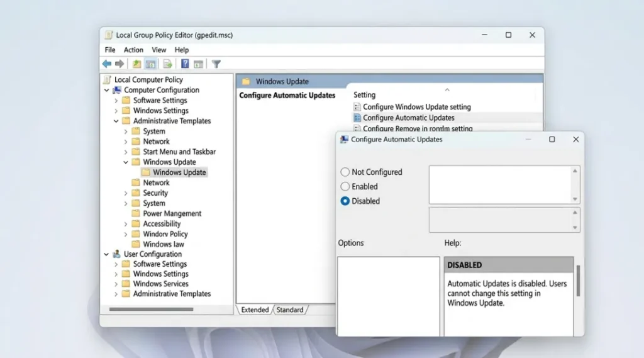Select the Disabled radio button
Image resolution: width=644 pixels, height=358 pixels.
coord(345,201)
